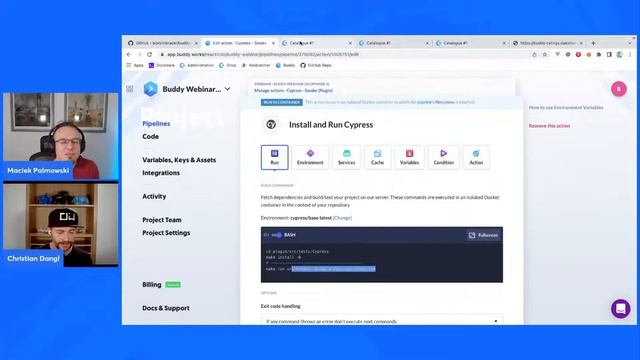Open the Fullscreen code editor

(483, 235)
